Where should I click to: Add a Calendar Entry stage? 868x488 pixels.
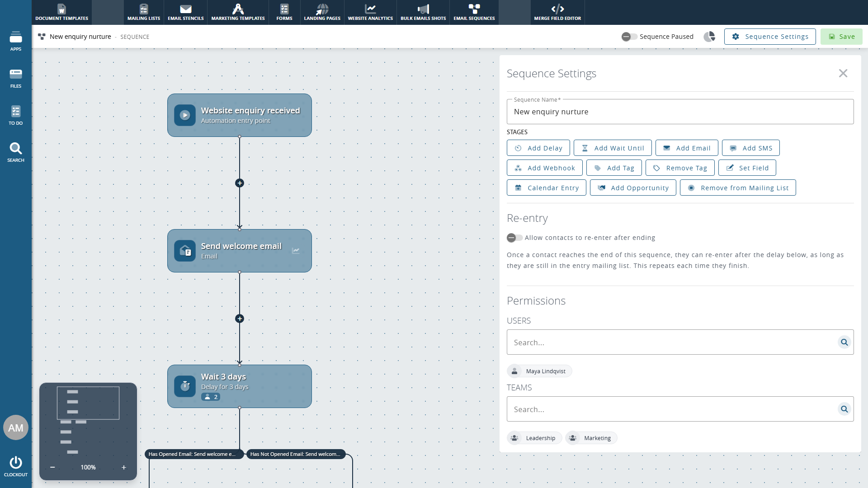pos(547,188)
